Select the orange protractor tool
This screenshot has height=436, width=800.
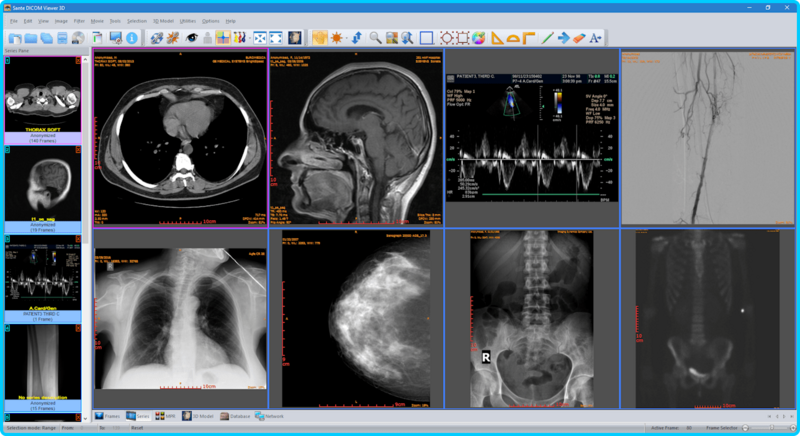tap(513, 38)
